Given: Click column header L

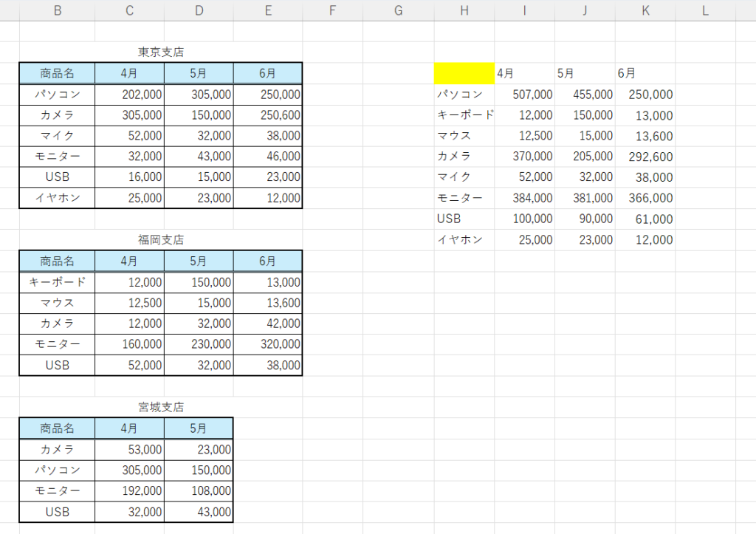Looking at the screenshot, I should coord(705,10).
